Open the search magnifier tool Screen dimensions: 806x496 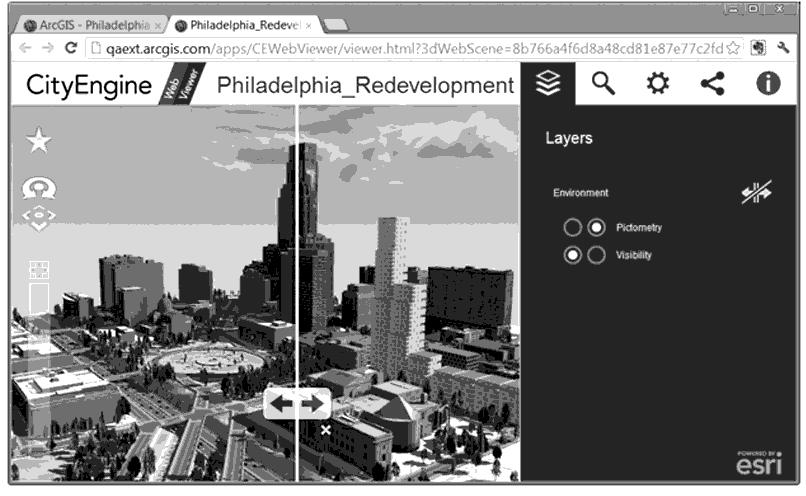[x=603, y=83]
